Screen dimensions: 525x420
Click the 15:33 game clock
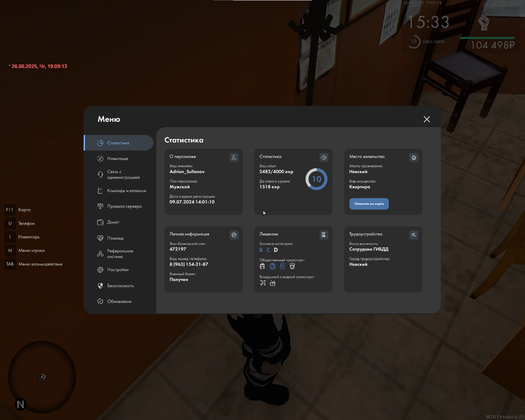pos(428,22)
